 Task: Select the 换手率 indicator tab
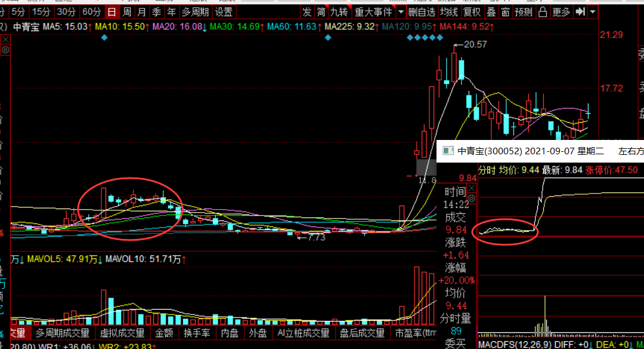[196, 333]
